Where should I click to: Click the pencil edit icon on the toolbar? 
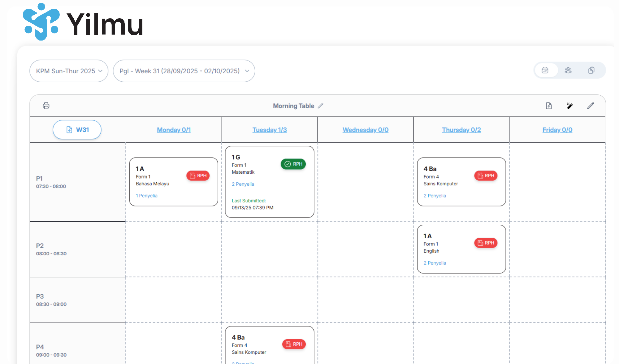click(591, 106)
